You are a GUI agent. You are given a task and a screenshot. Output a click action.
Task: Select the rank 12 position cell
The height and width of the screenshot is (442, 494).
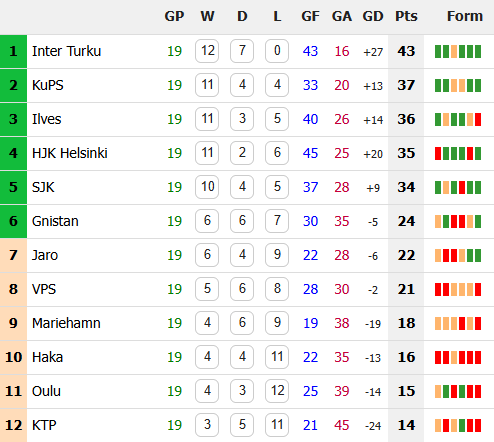13,425
